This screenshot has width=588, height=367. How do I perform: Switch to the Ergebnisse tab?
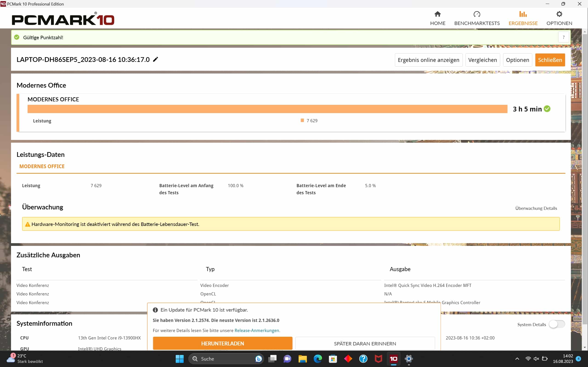click(523, 18)
